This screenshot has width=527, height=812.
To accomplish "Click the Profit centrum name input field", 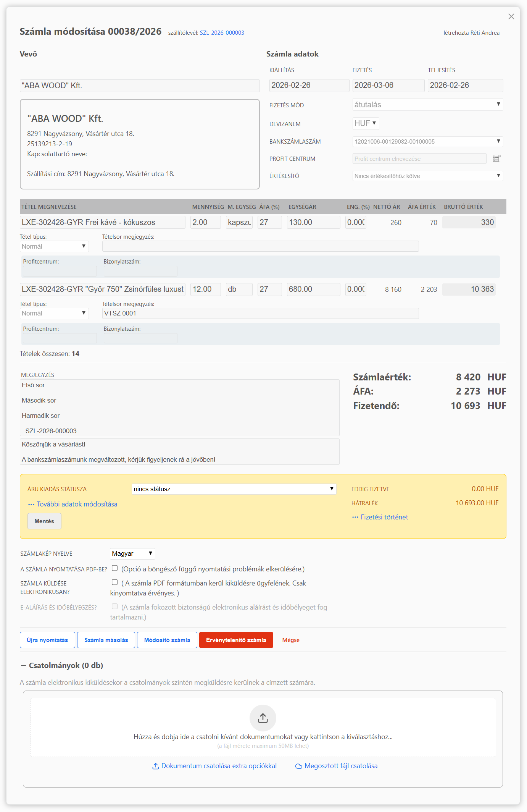I will click(419, 159).
